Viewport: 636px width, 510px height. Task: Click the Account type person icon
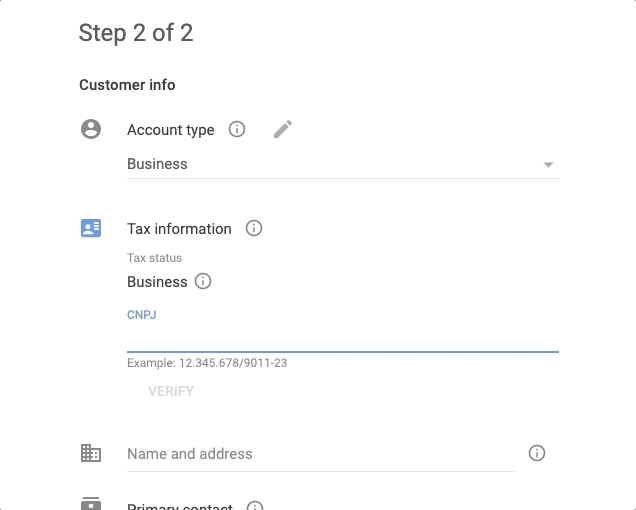91,129
